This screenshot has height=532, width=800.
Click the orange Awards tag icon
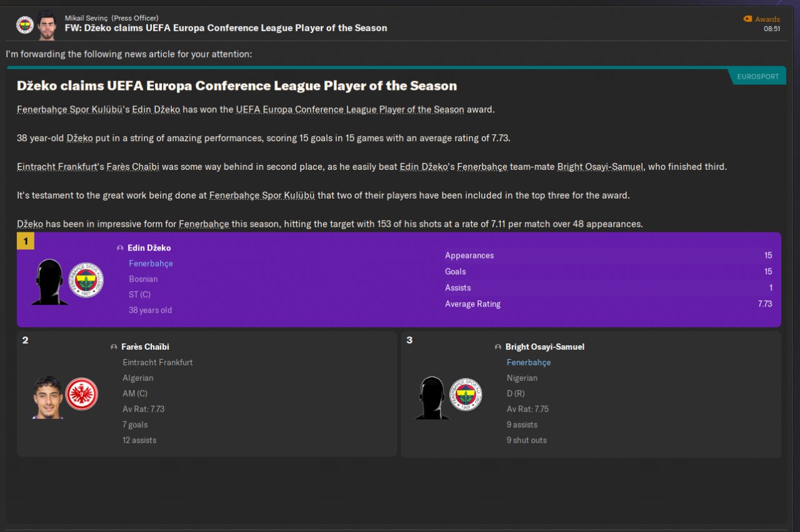click(x=747, y=19)
